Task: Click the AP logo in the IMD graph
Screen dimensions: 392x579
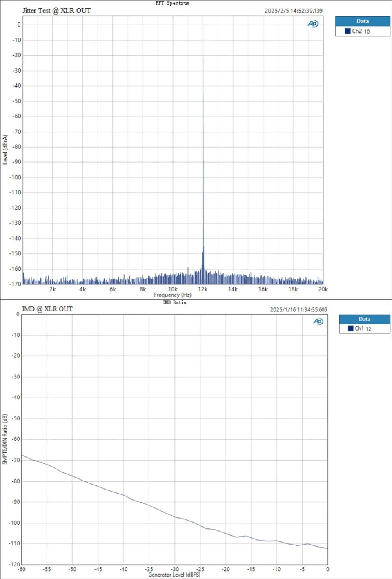Action: 318,322
